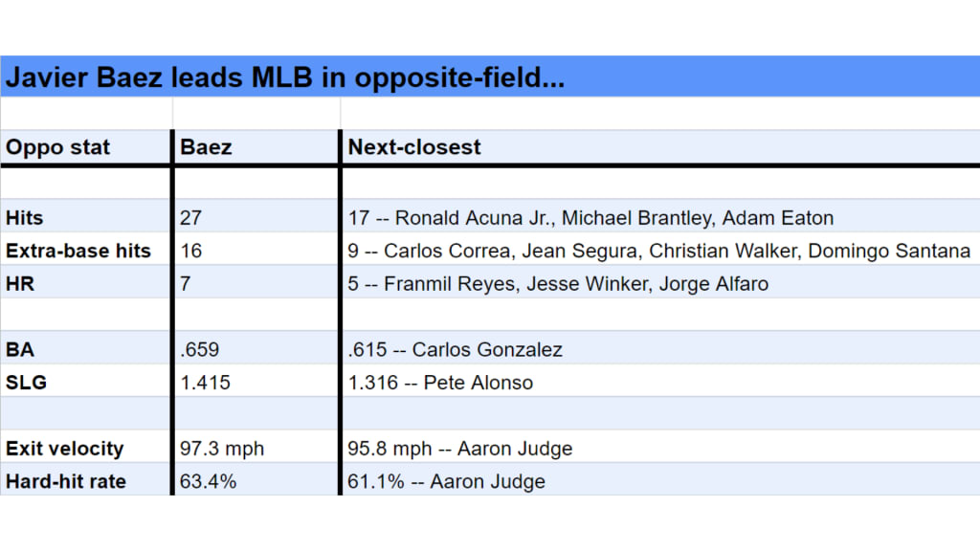Click the Pete Alonso 1.316 cell
Screen dimensions: 980x551
[661, 381]
